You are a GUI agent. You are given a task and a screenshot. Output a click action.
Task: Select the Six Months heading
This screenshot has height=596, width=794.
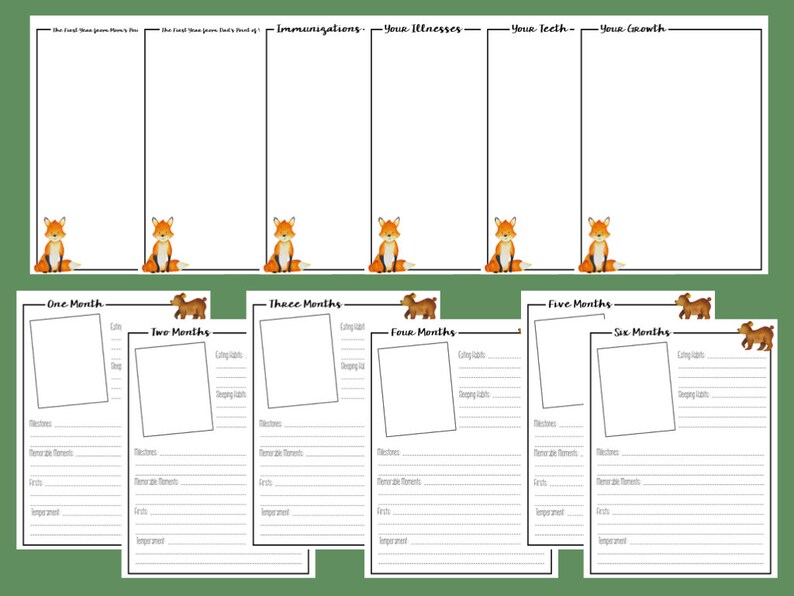pos(642,332)
